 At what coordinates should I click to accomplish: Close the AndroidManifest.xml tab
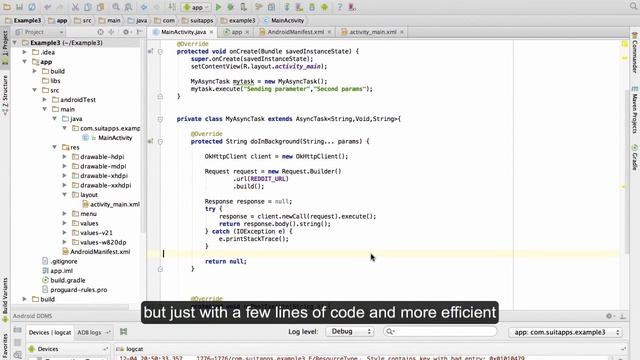coord(329,32)
